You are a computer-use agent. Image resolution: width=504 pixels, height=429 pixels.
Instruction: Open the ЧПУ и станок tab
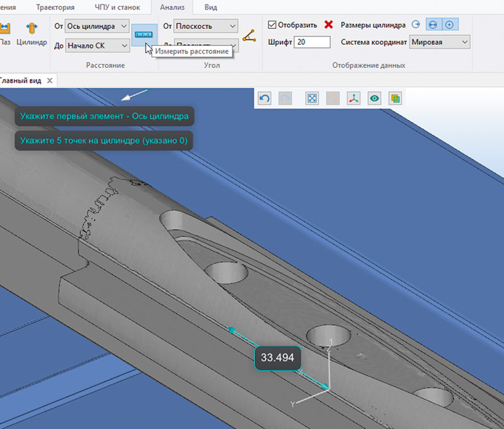tap(117, 8)
